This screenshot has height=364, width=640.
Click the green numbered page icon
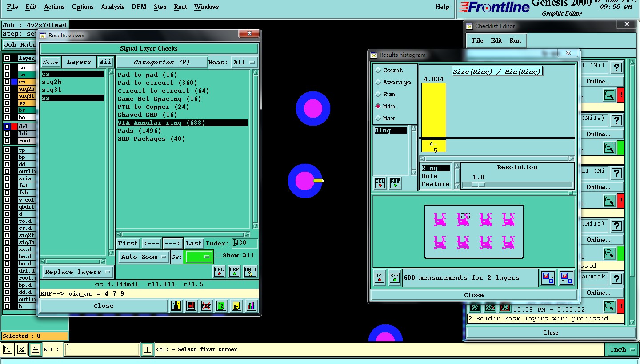point(221,306)
